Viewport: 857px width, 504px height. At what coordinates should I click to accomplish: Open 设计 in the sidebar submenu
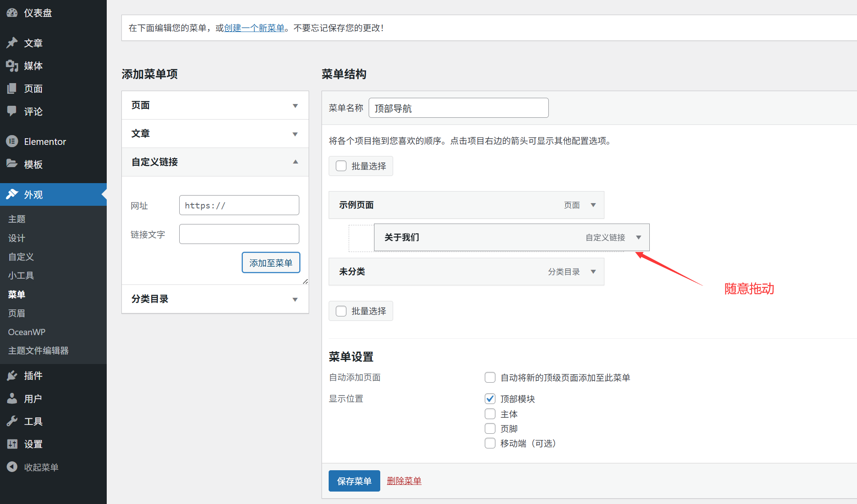point(17,238)
